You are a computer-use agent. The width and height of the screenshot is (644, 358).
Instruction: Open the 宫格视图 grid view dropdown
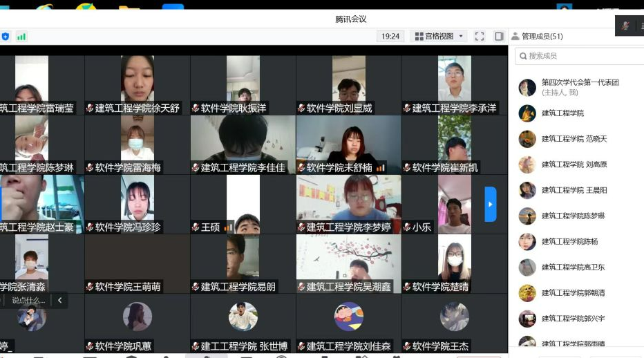(x=439, y=36)
